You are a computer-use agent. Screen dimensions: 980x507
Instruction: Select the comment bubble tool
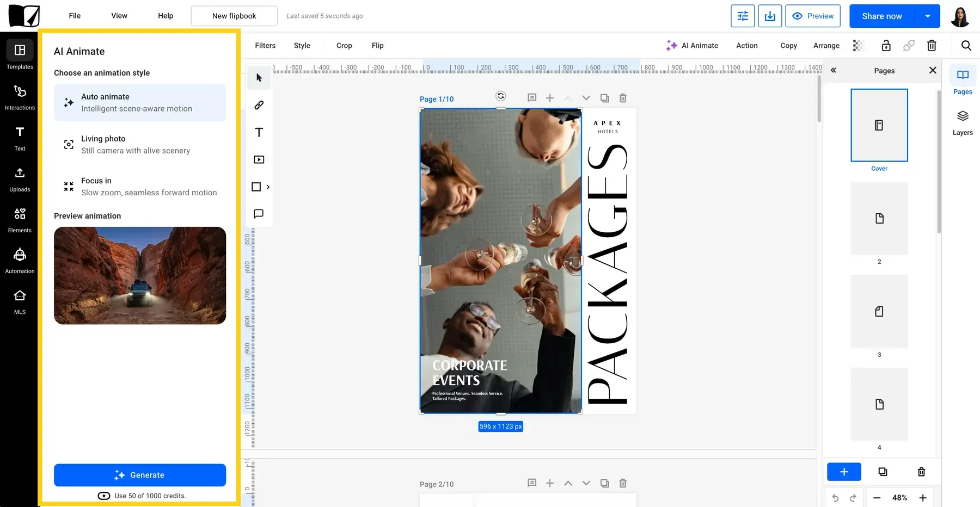[259, 214]
